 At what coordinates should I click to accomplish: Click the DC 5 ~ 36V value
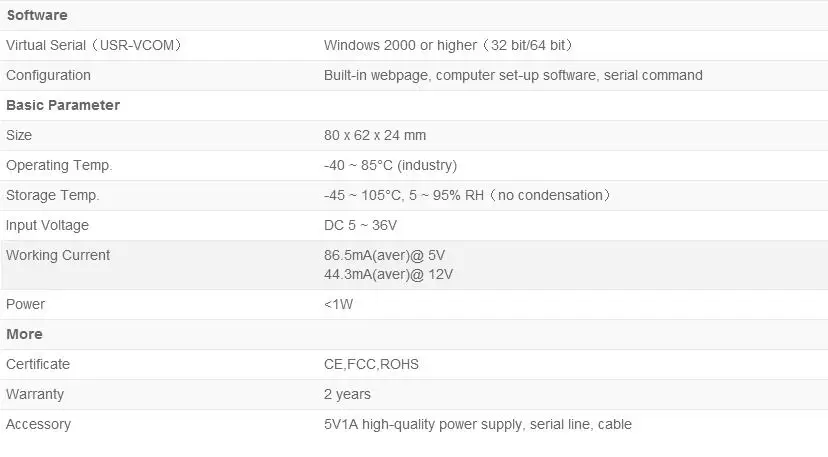(x=360, y=225)
